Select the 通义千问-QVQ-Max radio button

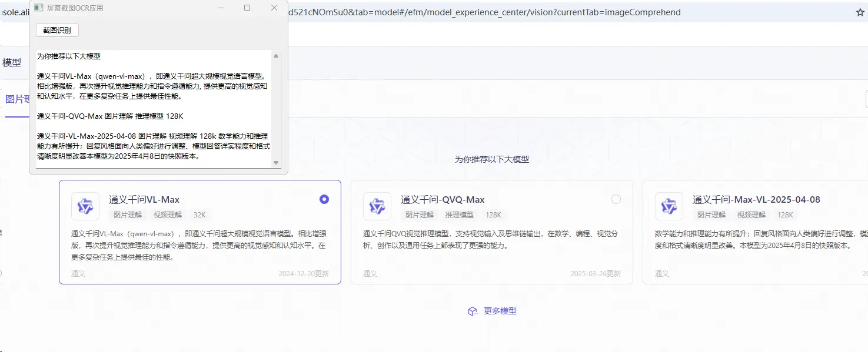[616, 199]
